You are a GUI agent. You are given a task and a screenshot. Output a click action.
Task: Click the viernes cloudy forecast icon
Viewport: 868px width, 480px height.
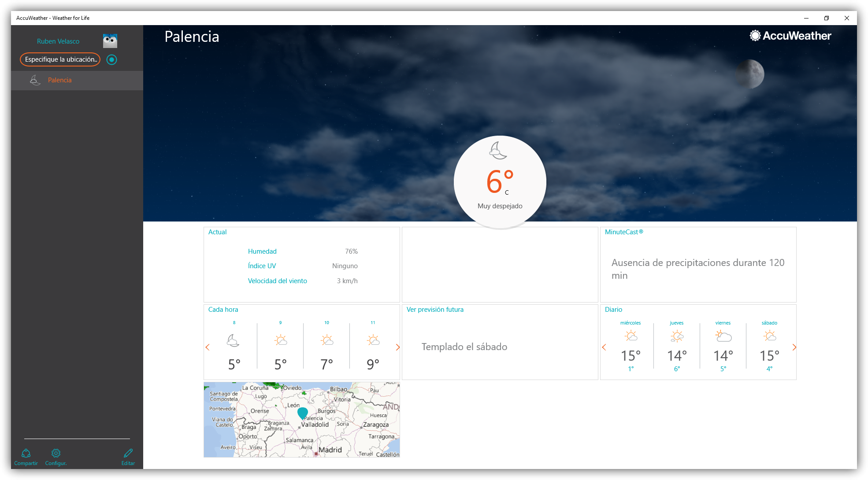[723, 336]
